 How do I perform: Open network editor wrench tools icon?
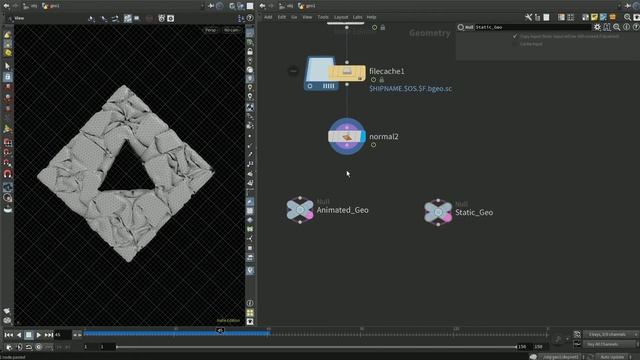tap(529, 17)
